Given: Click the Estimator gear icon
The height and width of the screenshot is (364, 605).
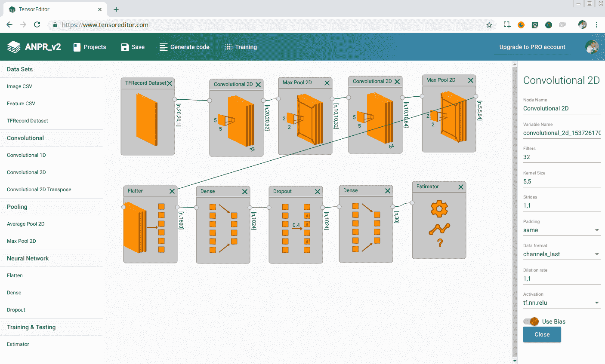Looking at the screenshot, I should tap(439, 209).
